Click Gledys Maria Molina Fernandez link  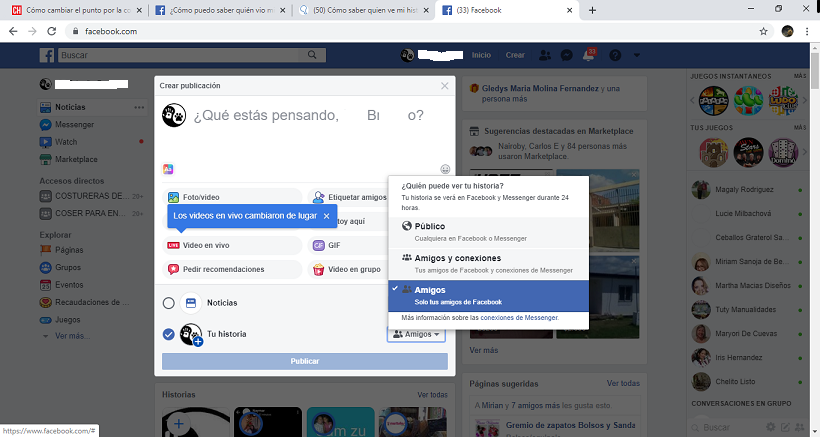coord(540,88)
